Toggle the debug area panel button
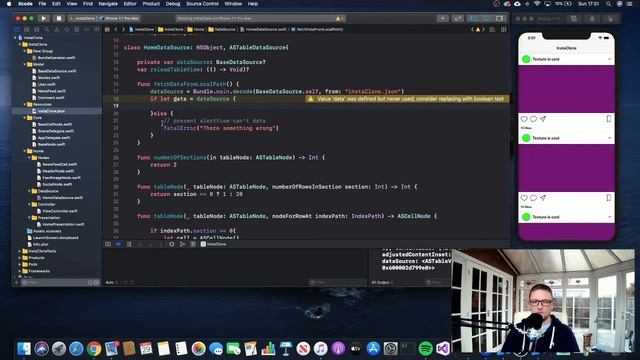Screen dimensions: 640x360 [x=487, y=18]
